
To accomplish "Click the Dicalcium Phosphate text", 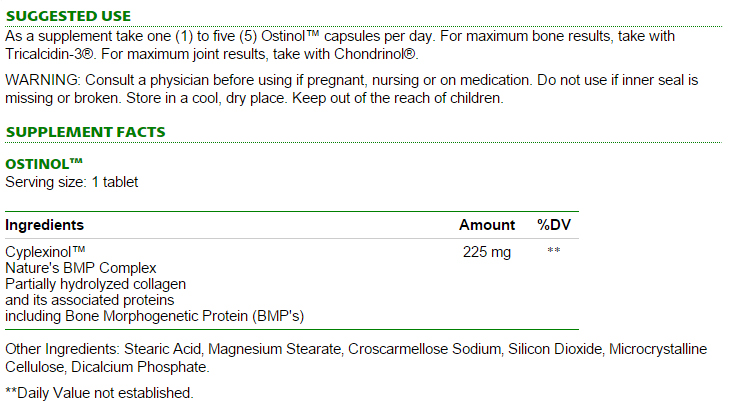I will click(140, 367).
